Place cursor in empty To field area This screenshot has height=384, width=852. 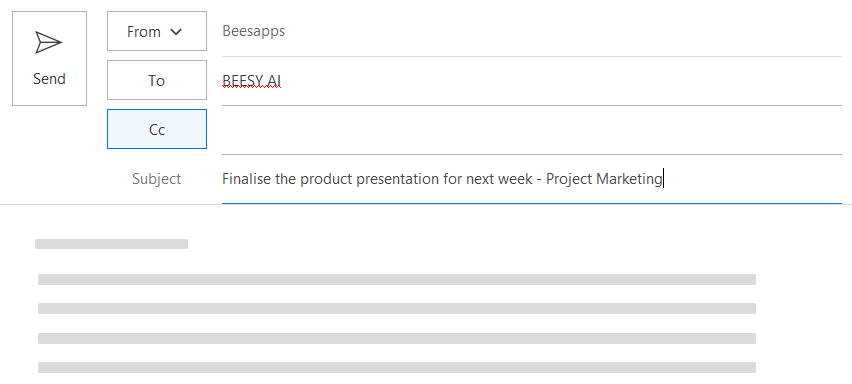coord(560,81)
